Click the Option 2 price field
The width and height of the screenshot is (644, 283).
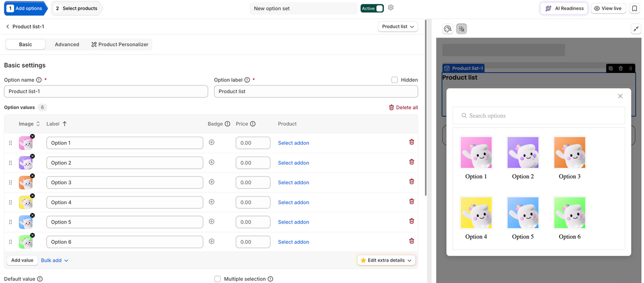[x=253, y=163]
